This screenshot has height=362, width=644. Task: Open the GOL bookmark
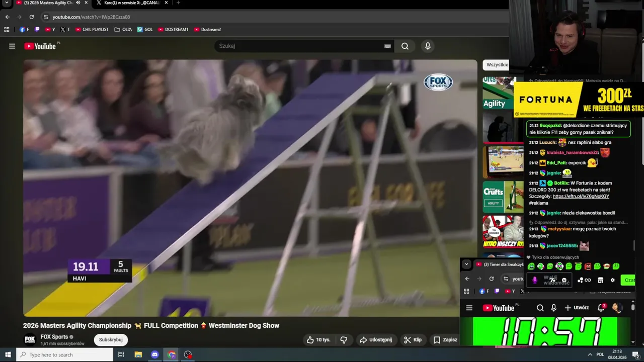[145, 29]
